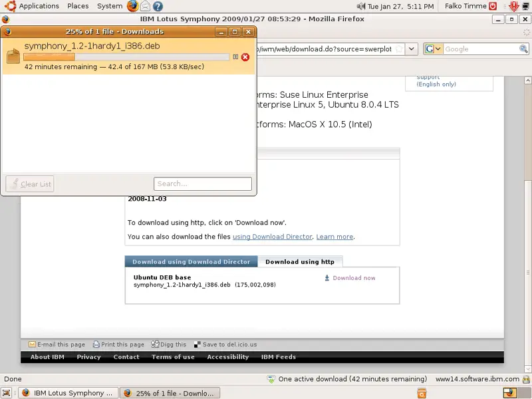Click the volume speaker icon
This screenshot has height=399, width=532.
pyautogui.click(x=361, y=6)
